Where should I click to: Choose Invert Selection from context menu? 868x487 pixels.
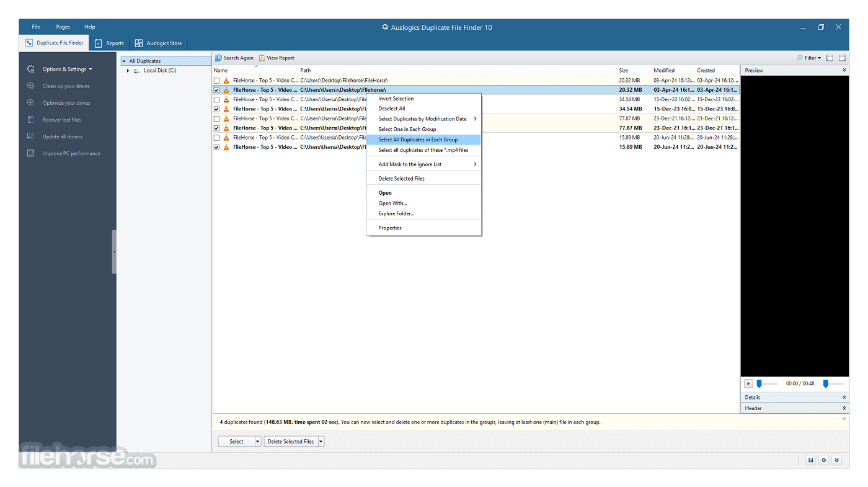tap(424, 99)
